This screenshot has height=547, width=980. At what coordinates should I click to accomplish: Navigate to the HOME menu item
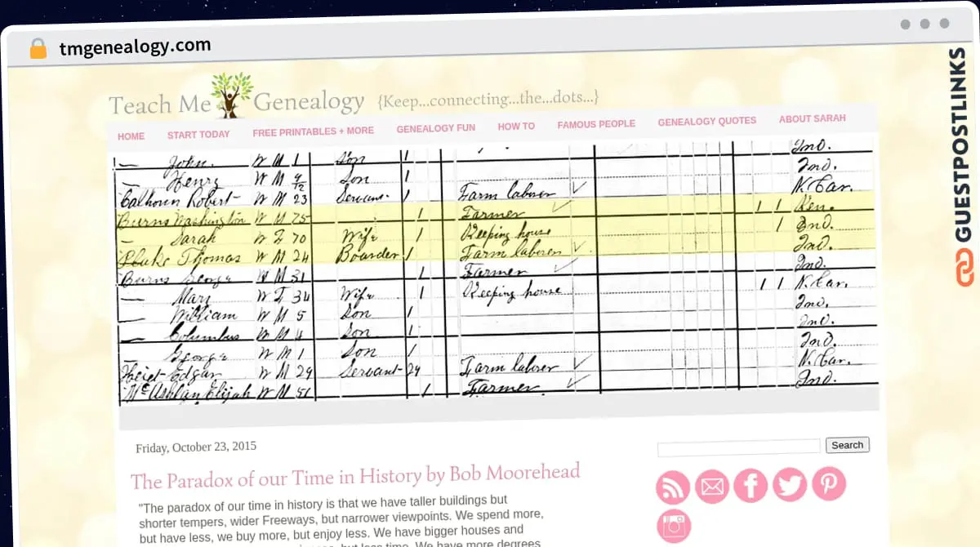pos(131,136)
